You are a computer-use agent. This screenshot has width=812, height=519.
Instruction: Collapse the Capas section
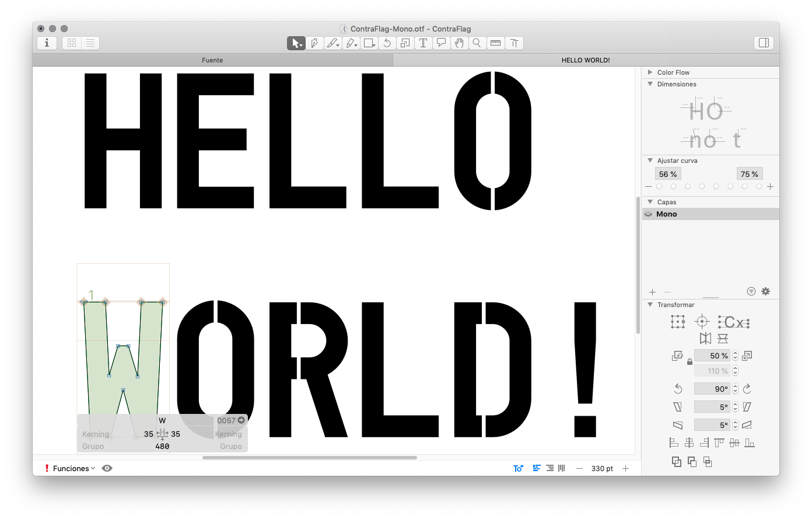(650, 202)
